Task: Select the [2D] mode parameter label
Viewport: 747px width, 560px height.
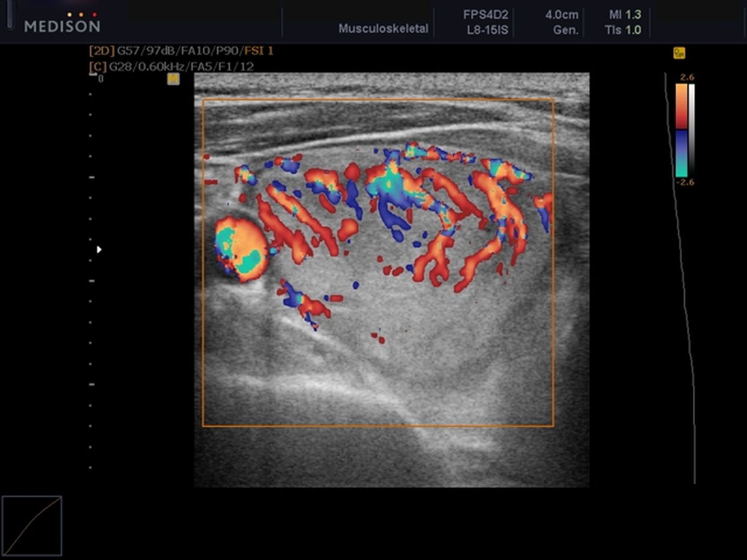Action: (101, 51)
